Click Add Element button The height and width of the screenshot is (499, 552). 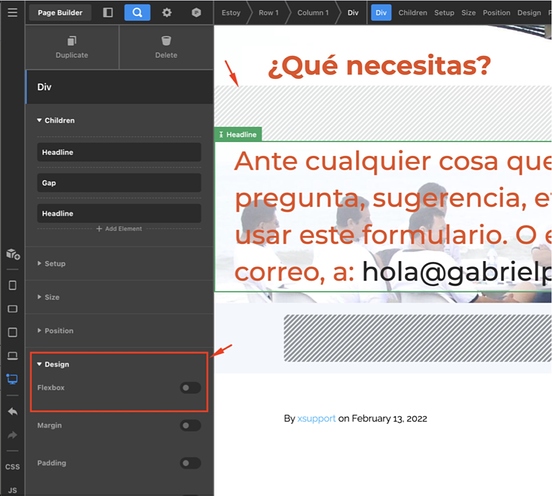(x=119, y=229)
